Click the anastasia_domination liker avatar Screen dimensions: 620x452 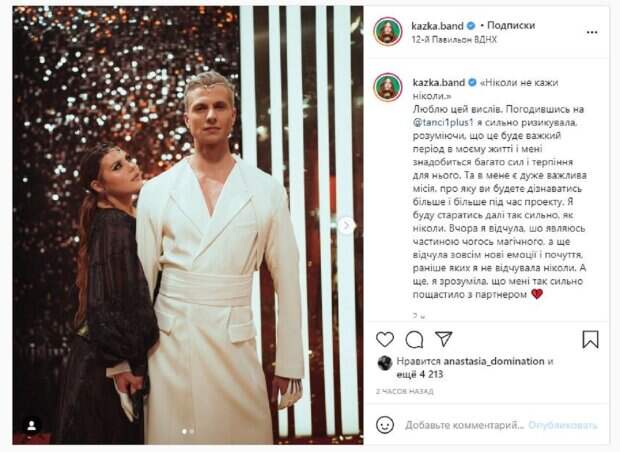(384, 363)
